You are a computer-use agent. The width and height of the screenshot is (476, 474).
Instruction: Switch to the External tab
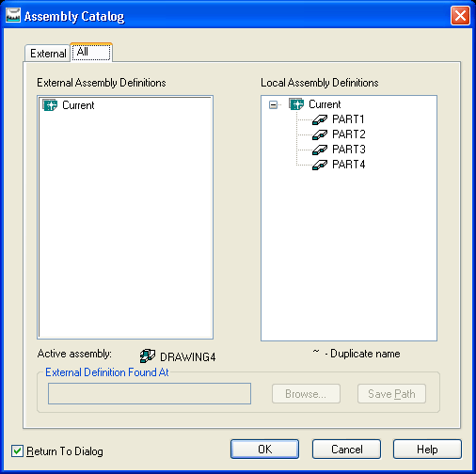pyautogui.click(x=48, y=54)
